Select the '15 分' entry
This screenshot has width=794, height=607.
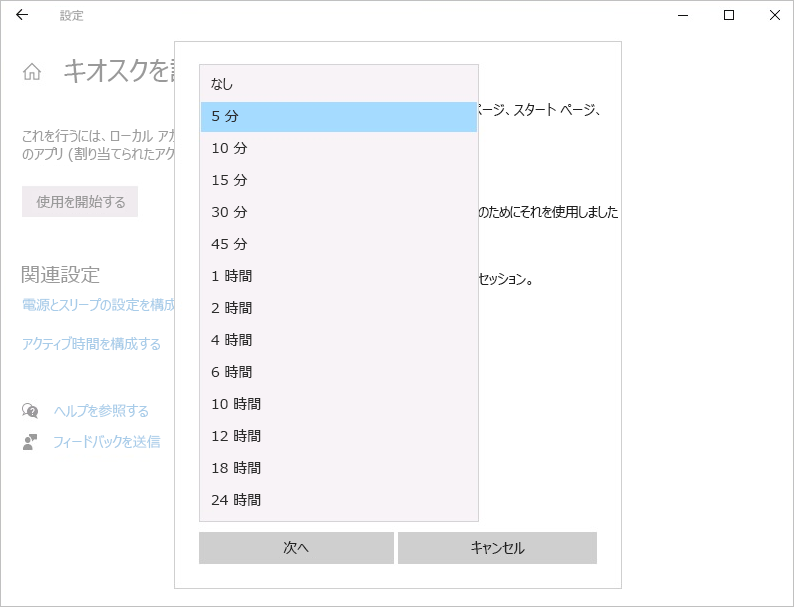338,180
